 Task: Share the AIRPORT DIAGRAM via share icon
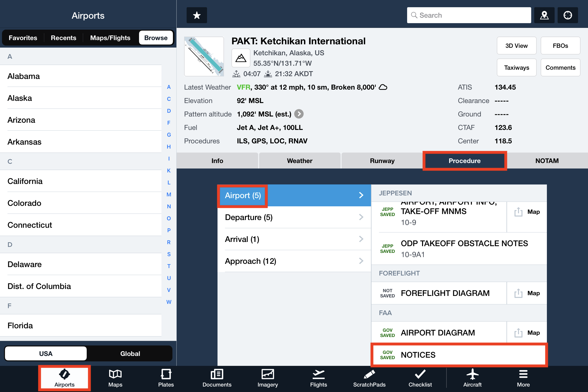(518, 333)
